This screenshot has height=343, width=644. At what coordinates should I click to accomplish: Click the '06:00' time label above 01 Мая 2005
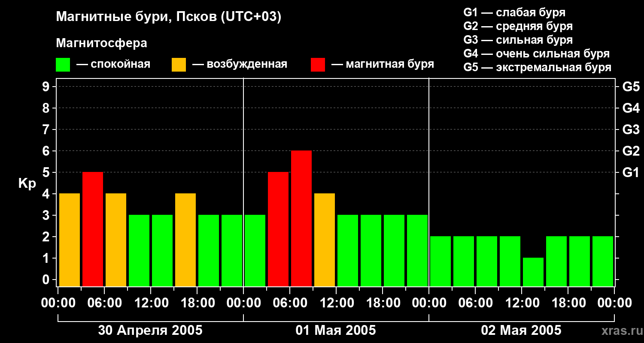290,303
